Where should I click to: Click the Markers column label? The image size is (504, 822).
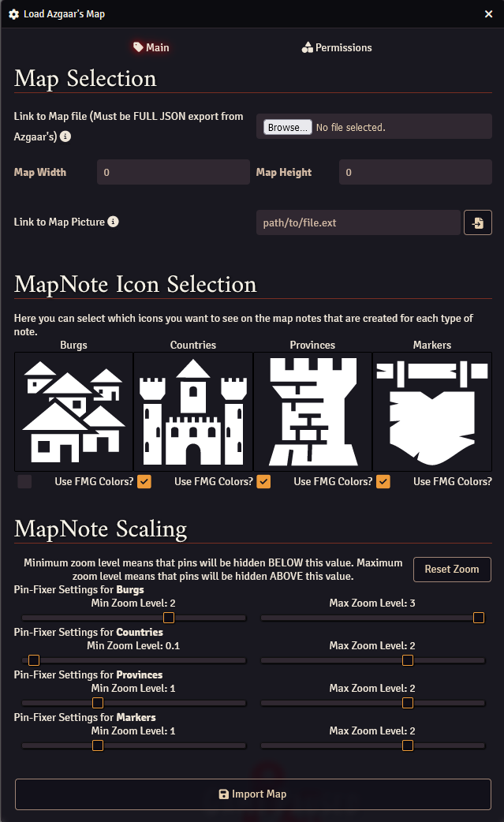pos(432,345)
